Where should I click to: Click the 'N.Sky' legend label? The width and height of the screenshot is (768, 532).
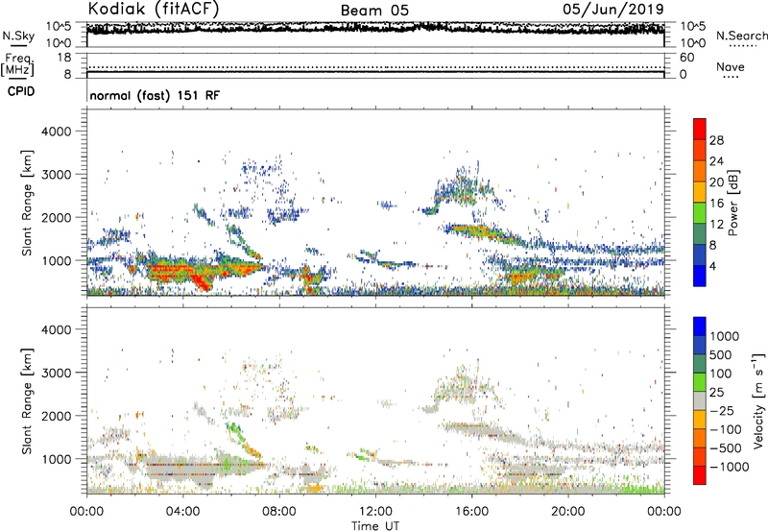click(x=18, y=36)
